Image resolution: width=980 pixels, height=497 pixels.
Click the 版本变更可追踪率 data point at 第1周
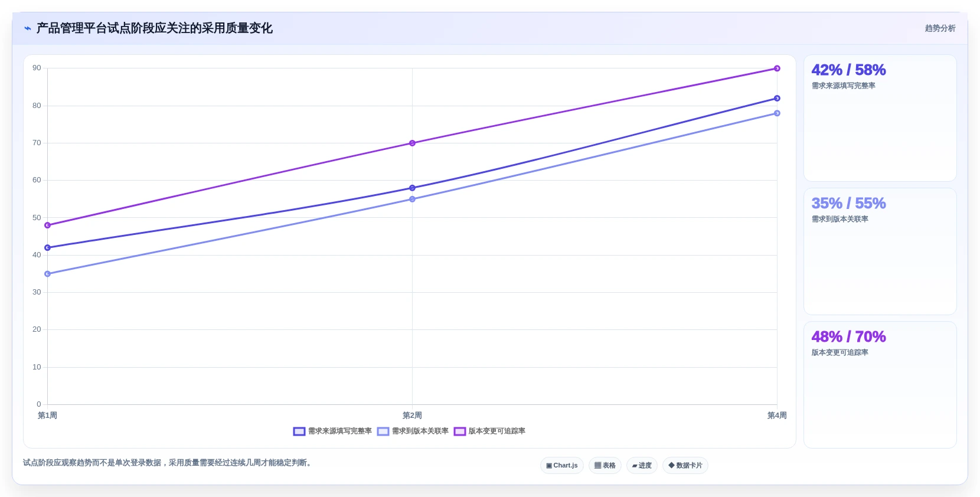47,225
